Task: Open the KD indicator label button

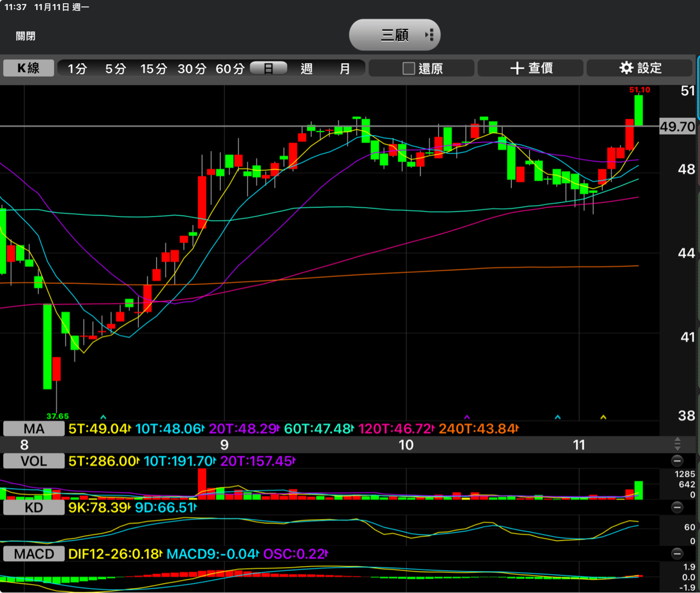Action: 34,508
